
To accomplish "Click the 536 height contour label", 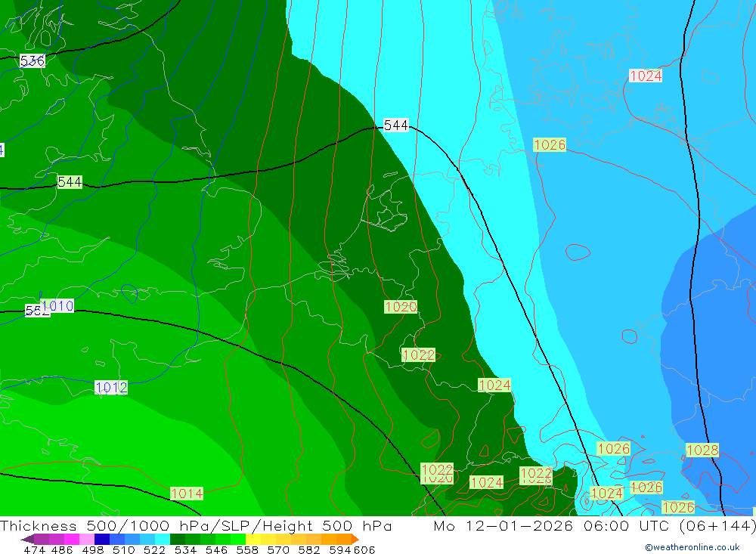I will pos(33,60).
